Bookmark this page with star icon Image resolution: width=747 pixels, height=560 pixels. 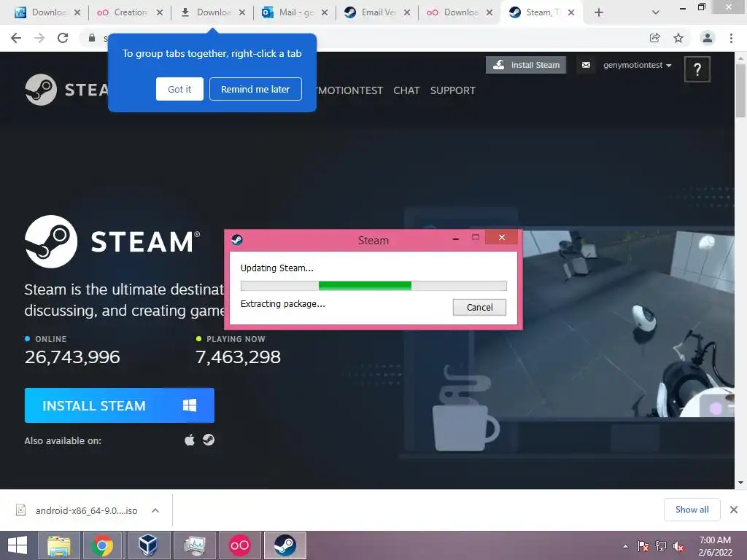pyautogui.click(x=678, y=38)
